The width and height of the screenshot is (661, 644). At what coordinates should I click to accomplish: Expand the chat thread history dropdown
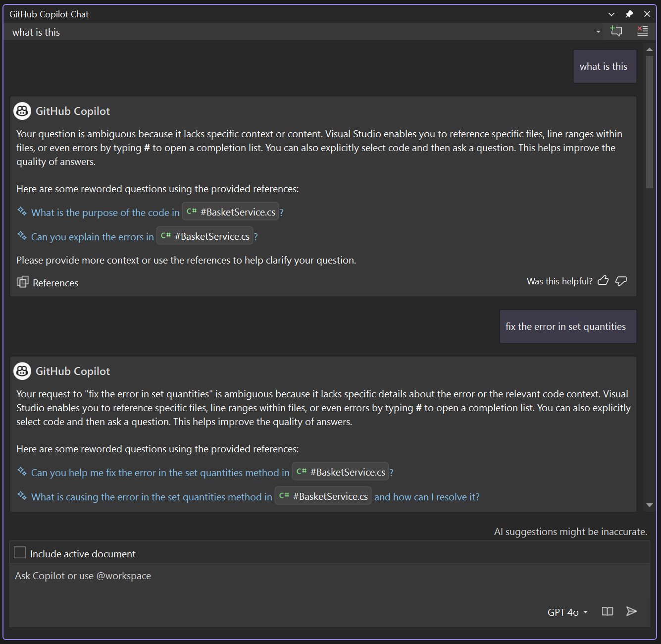[x=598, y=32]
